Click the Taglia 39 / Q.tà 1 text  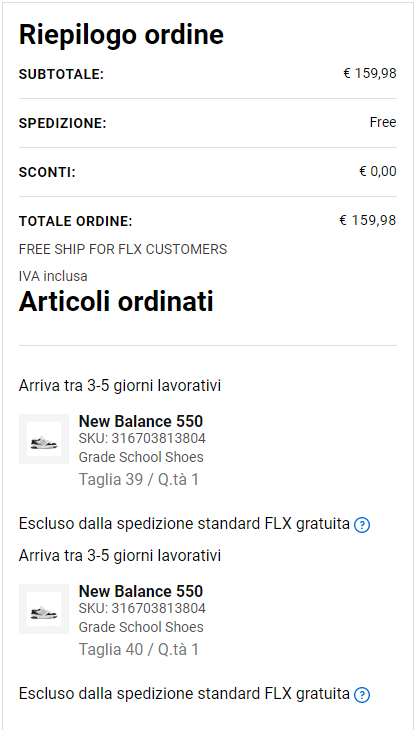tap(139, 480)
